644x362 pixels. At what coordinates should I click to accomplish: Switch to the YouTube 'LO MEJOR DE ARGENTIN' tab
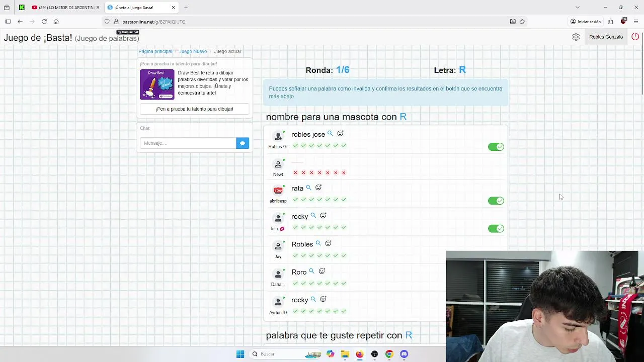click(x=66, y=8)
